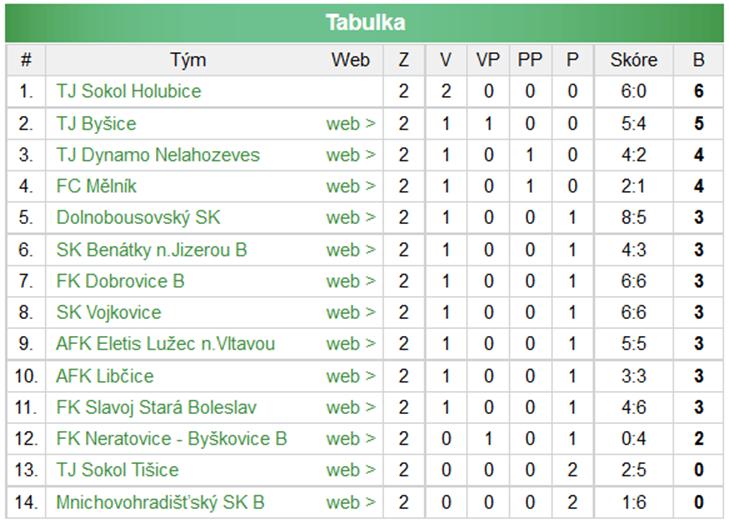729x530 pixels.
Task: Open web link for SK Benátky n.Jizerou B
Action: tap(351, 250)
